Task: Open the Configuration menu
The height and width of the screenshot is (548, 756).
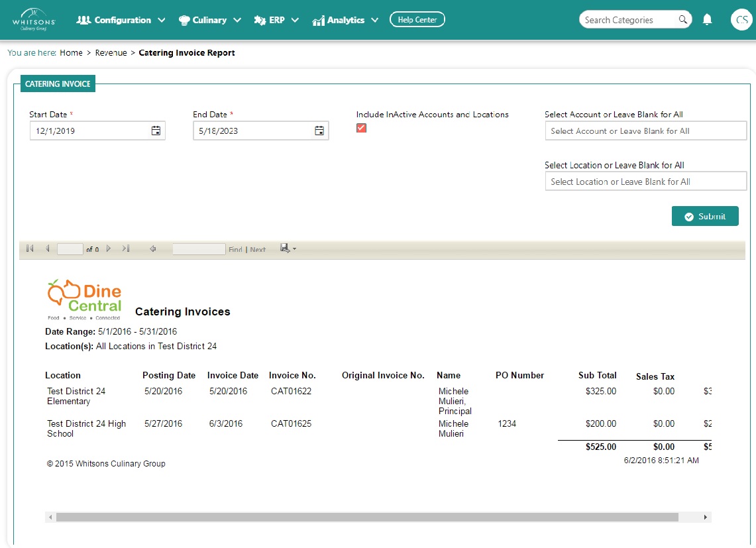Action: point(121,20)
